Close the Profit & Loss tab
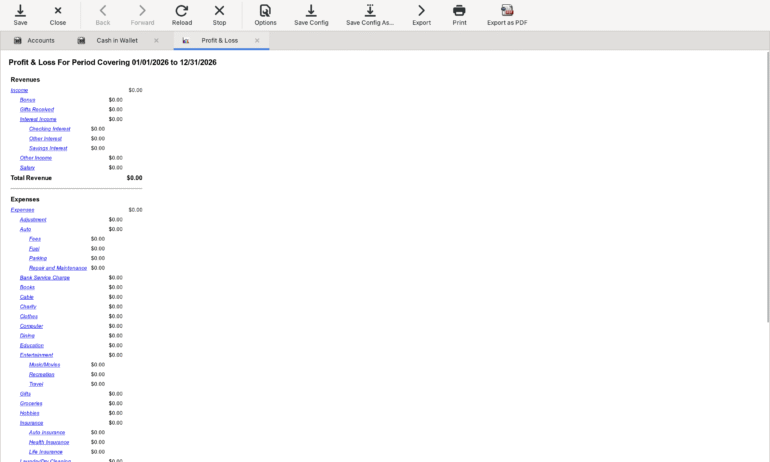770x462 pixels. coord(257,41)
